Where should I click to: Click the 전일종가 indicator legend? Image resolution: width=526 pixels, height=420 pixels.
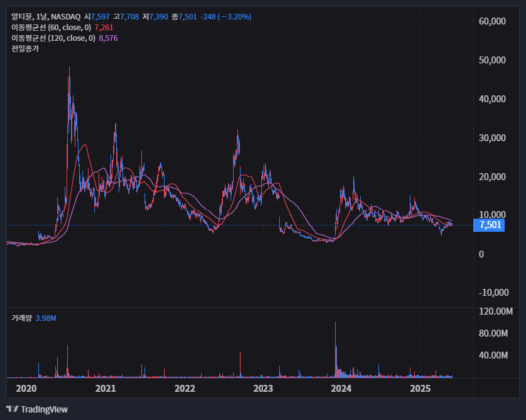[25, 49]
